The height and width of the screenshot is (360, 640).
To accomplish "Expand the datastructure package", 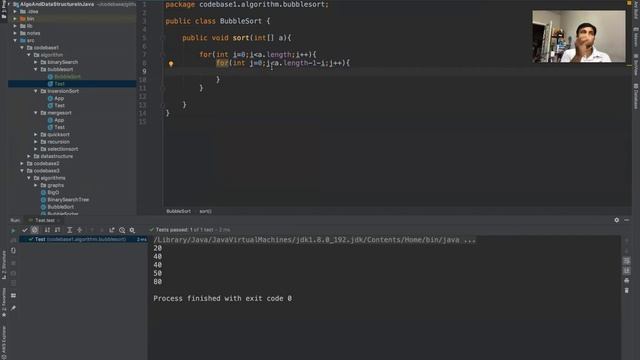I will pos(29,156).
